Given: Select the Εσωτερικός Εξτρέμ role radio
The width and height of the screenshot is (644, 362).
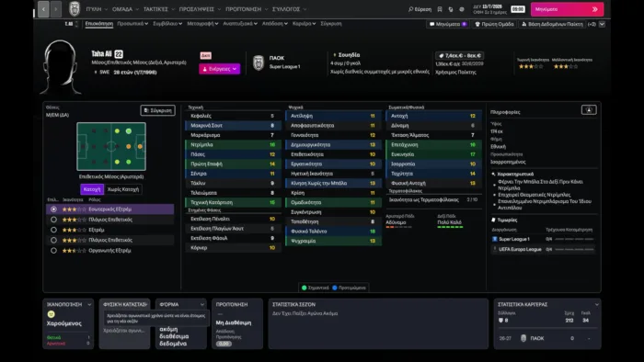Looking at the screenshot, I should click(x=53, y=209).
